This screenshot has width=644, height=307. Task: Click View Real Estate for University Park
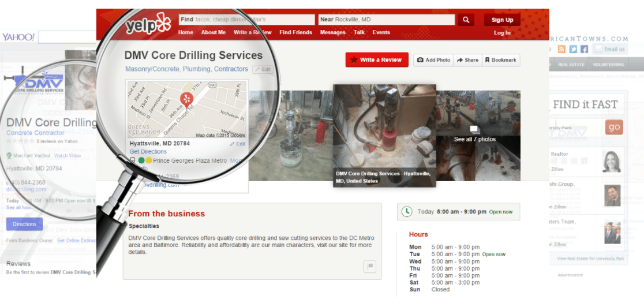pos(590,259)
